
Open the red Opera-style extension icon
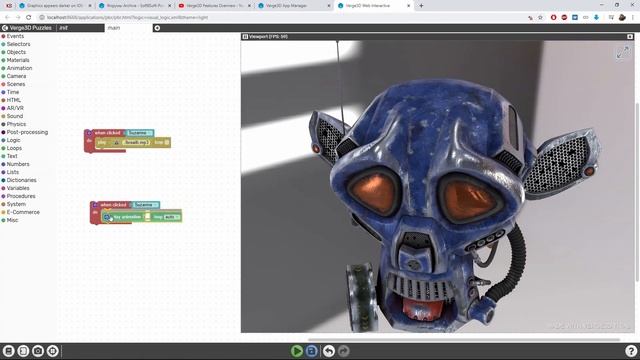553,18
